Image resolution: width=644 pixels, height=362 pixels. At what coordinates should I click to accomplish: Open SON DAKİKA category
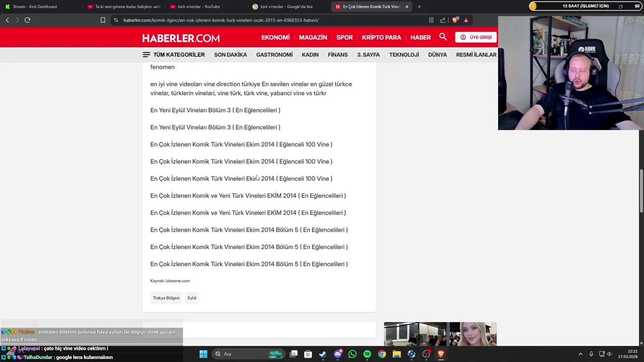click(230, 54)
